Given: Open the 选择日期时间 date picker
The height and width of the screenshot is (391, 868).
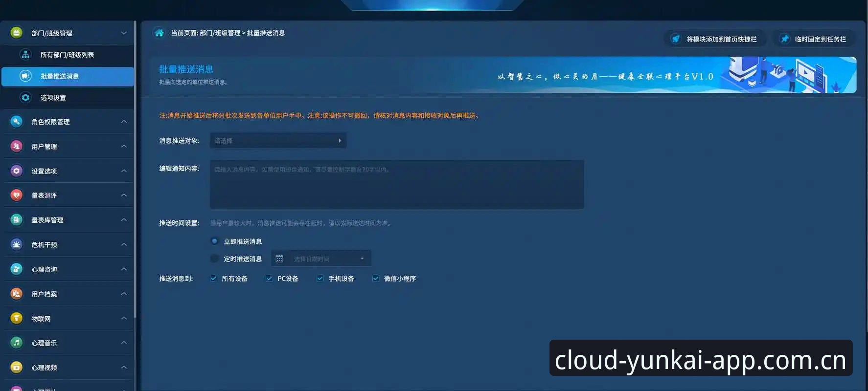Looking at the screenshot, I should pos(321,259).
